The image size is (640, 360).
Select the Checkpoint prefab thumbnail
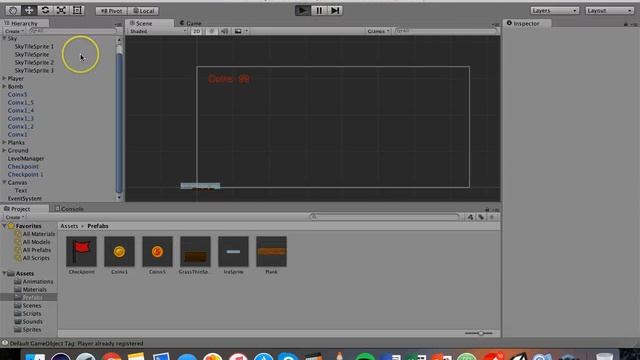pyautogui.click(x=81, y=252)
